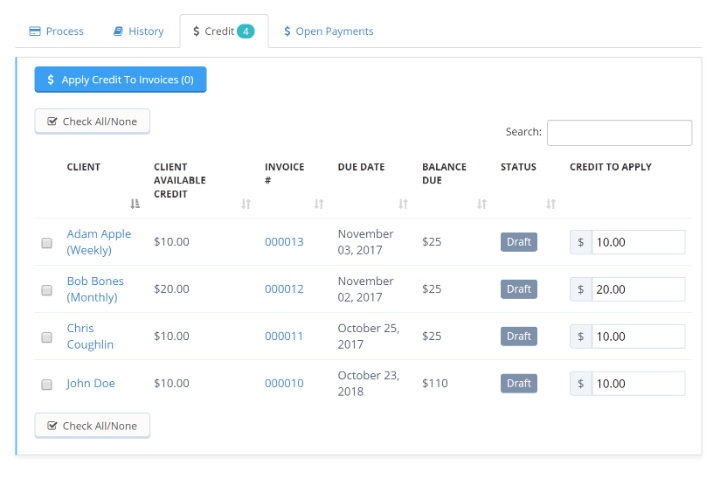The width and height of the screenshot is (720, 479).
Task: Check the Chris Coughlin row checkbox
Action: (x=47, y=337)
